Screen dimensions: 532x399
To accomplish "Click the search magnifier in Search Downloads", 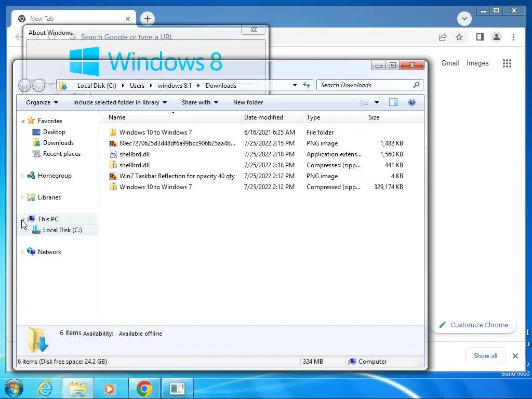I will (416, 85).
